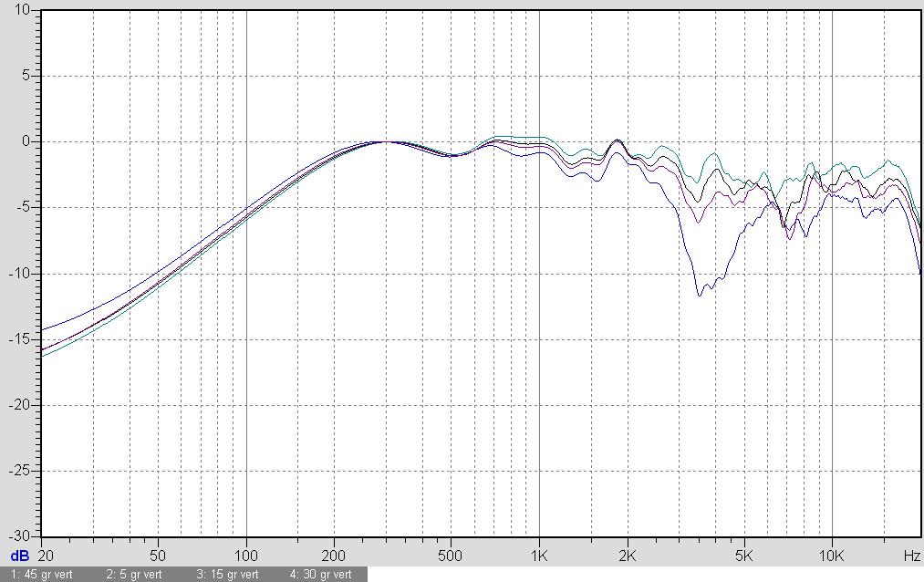Screen dimensions: 924x582
Task: Click the 10K frequency axis label
Action: click(x=832, y=556)
